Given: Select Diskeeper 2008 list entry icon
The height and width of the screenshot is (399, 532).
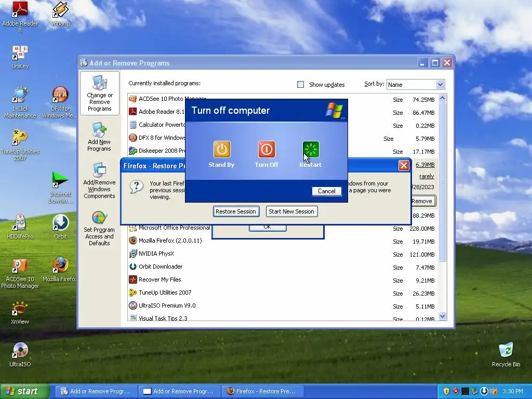Looking at the screenshot, I should [x=132, y=151].
